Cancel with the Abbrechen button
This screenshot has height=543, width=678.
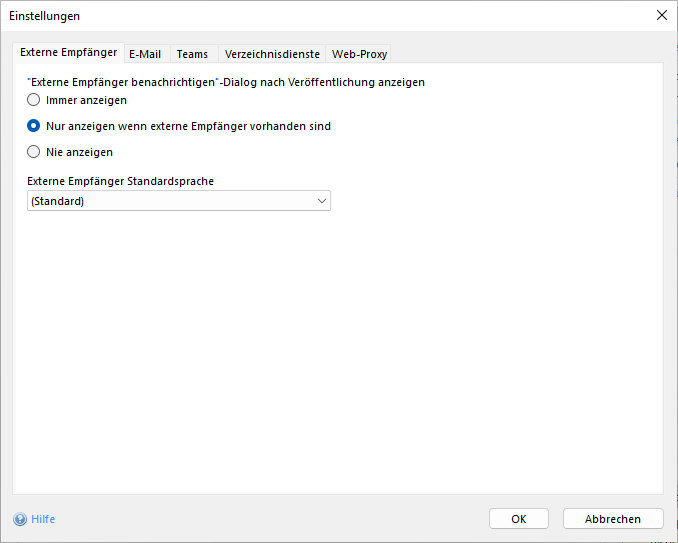tap(613, 519)
